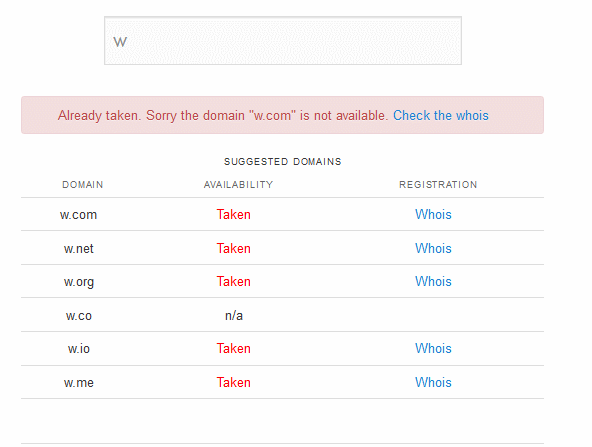This screenshot has width=592, height=447.
Task: Open Whois for w.com
Action: tap(433, 214)
